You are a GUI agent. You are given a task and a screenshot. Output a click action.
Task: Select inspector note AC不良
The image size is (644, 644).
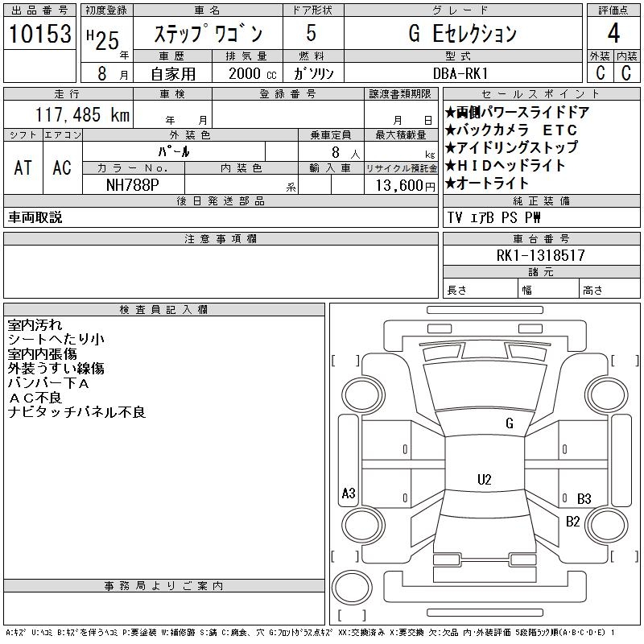pyautogui.click(x=35, y=397)
